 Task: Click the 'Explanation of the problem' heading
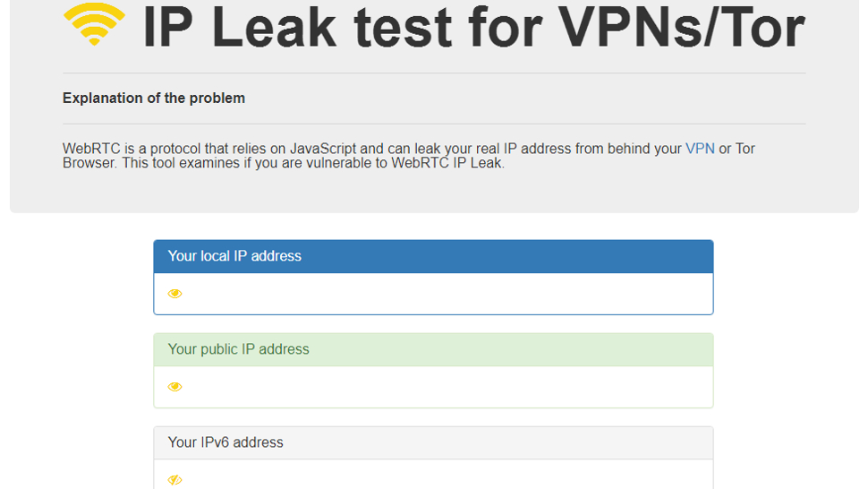point(154,98)
